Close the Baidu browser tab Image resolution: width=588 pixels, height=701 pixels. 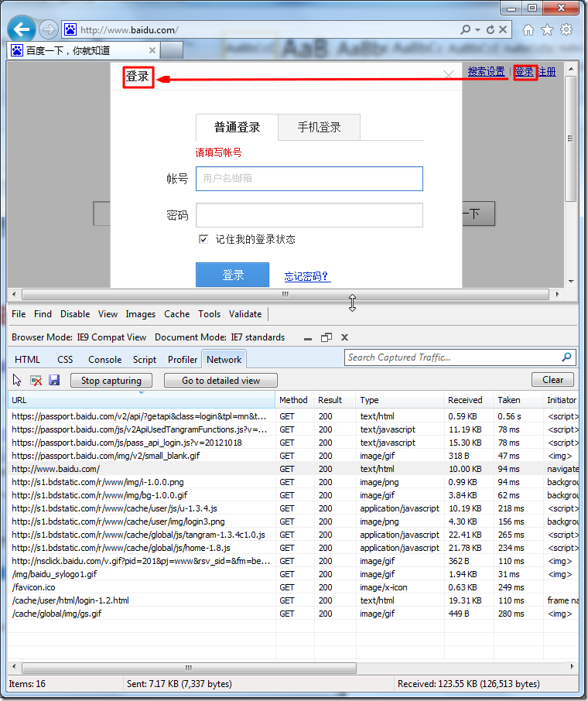click(x=152, y=50)
